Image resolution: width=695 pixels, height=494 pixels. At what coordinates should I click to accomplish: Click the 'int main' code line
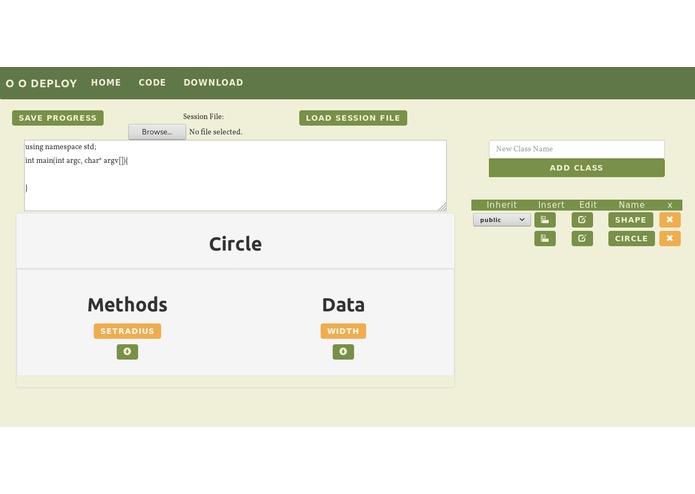click(x=77, y=161)
